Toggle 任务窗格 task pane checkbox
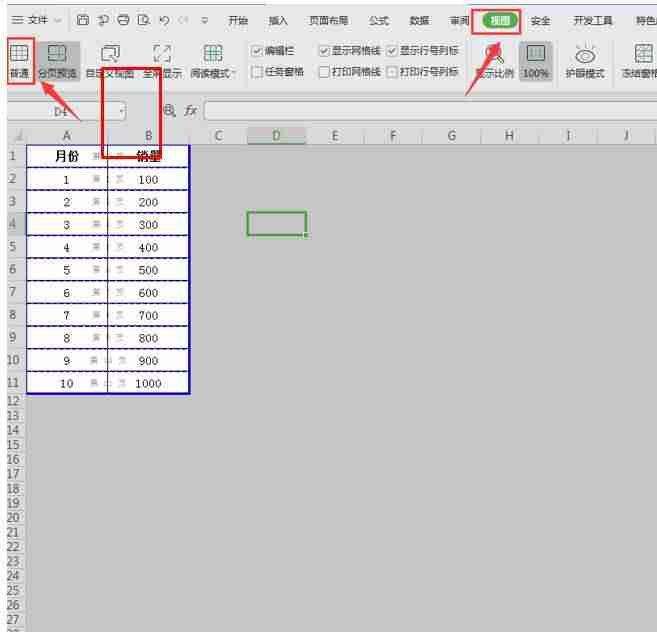Screen dimensions: 657x632 256,72
